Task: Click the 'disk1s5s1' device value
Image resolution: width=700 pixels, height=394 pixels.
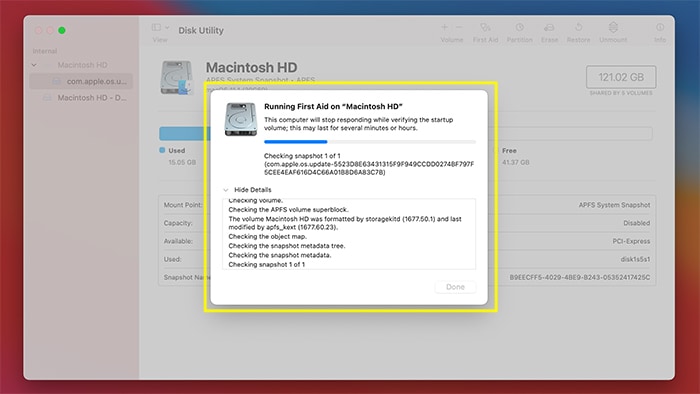Action: coord(635,259)
